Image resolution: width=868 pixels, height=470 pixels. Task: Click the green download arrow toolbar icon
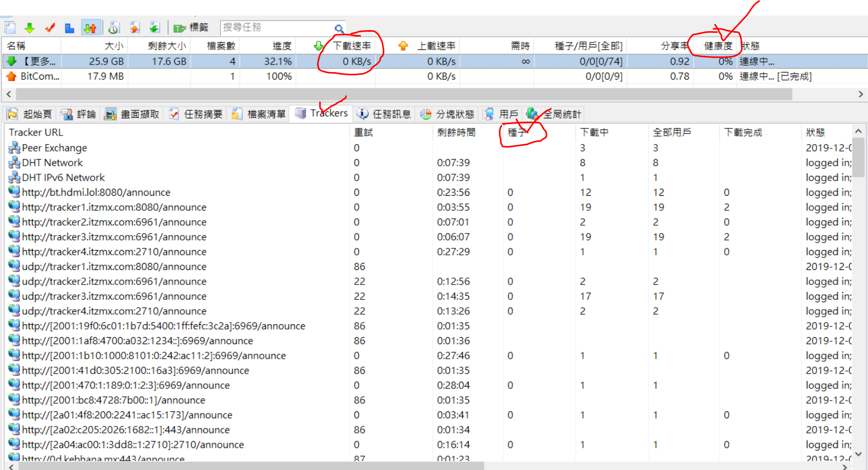pos(30,28)
